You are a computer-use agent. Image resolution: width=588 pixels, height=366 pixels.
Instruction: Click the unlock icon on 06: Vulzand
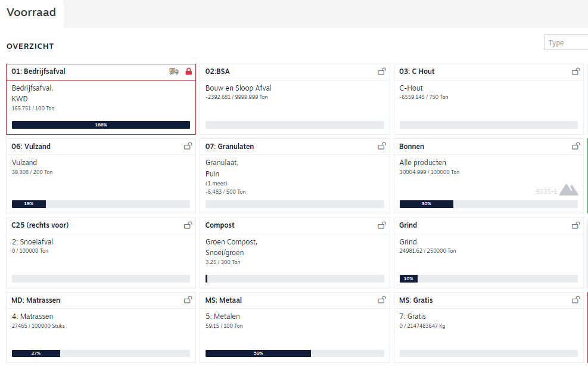[x=188, y=146]
